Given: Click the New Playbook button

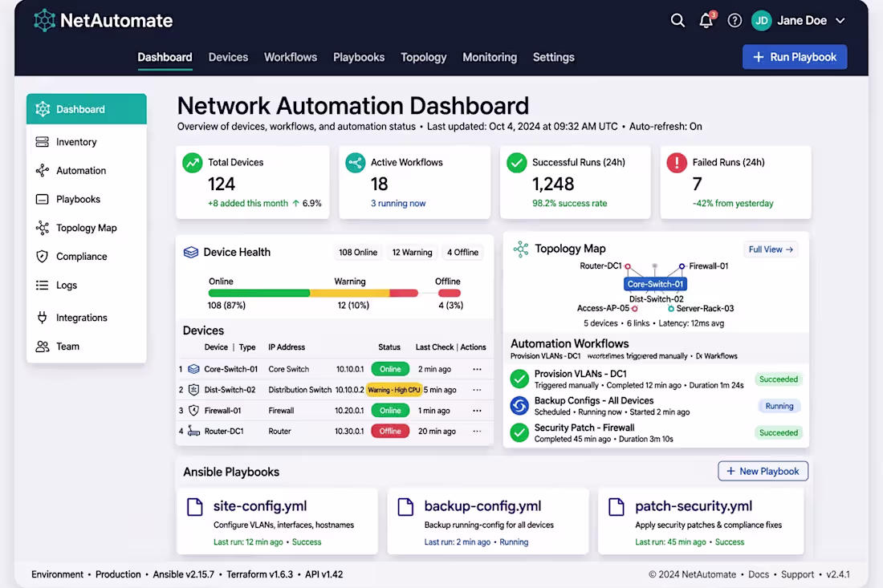Looking at the screenshot, I should pos(763,471).
